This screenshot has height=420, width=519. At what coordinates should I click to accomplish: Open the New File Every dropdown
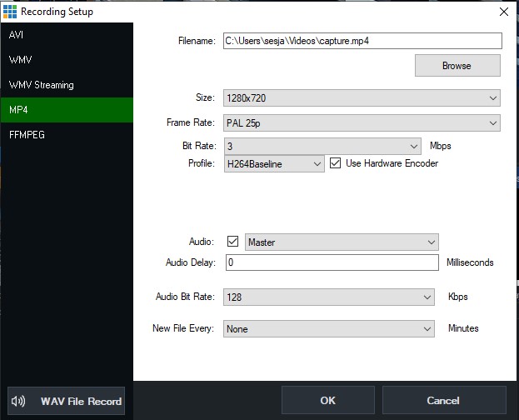click(329, 328)
